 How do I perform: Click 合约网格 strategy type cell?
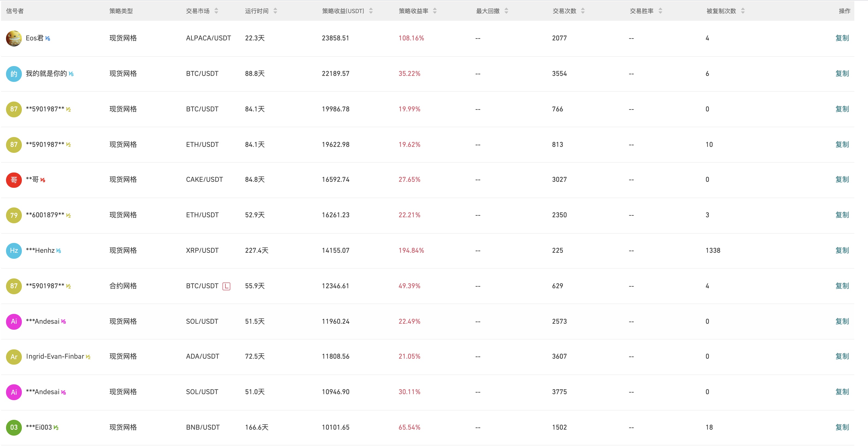point(123,286)
